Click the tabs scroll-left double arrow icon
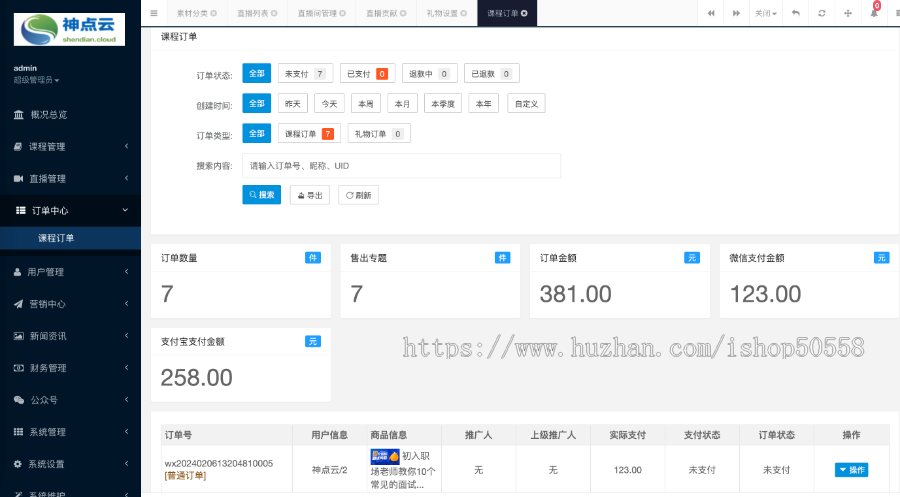Viewport: 900px width, 497px height. point(711,13)
